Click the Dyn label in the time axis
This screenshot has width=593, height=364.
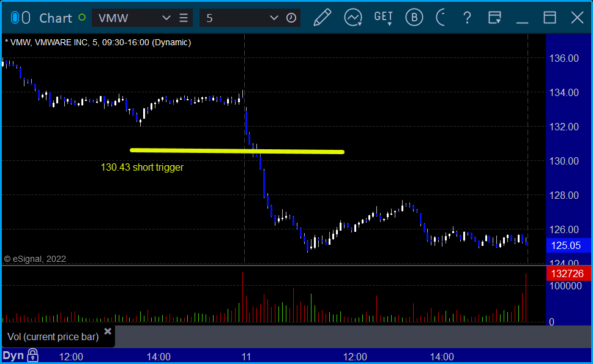coord(13,355)
